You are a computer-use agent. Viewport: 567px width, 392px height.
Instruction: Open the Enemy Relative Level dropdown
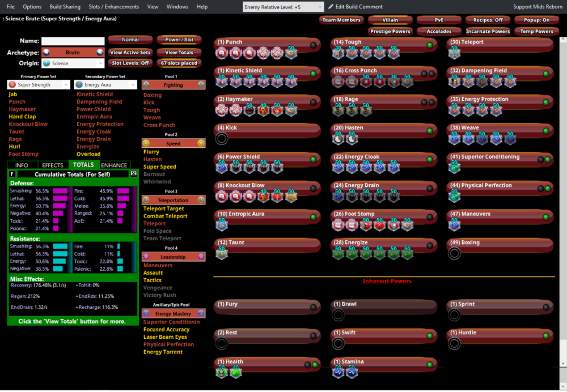(x=281, y=7)
